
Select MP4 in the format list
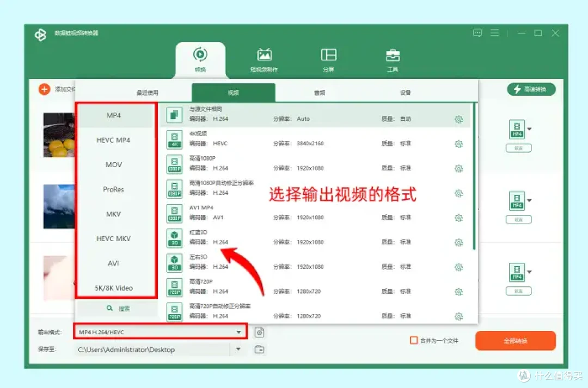pyautogui.click(x=114, y=115)
